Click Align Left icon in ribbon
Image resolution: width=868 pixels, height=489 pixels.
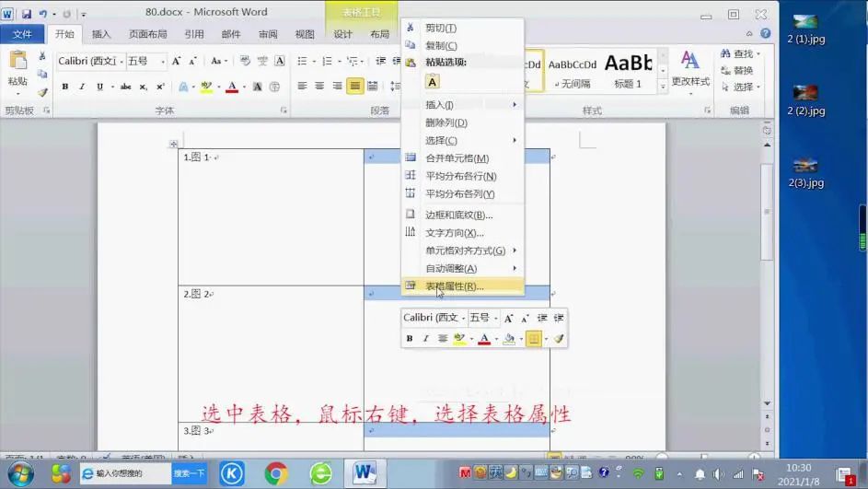tap(302, 86)
